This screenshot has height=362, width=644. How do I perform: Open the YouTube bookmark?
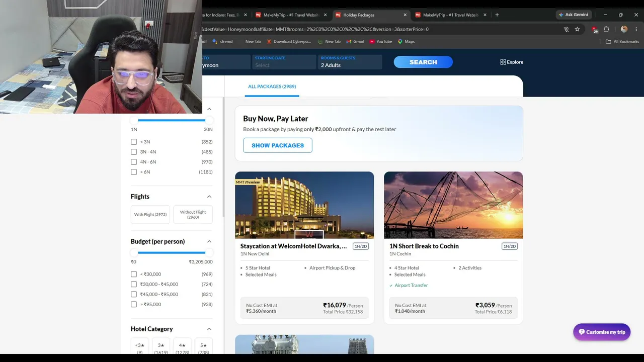coord(381,42)
